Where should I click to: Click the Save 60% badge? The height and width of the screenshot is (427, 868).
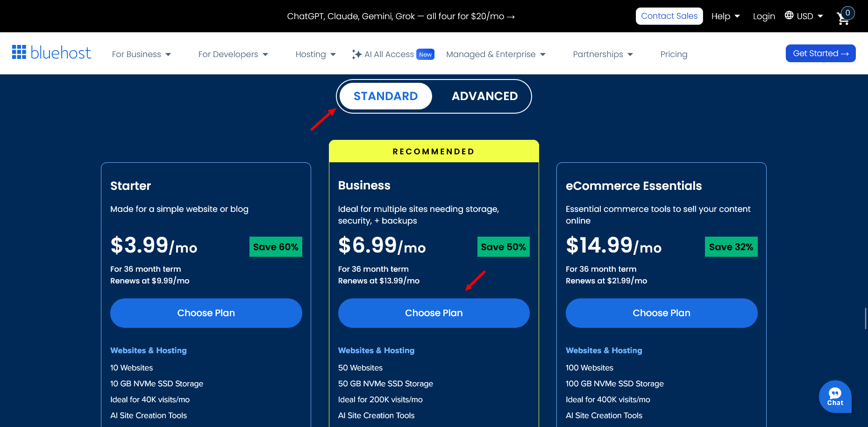click(x=276, y=247)
